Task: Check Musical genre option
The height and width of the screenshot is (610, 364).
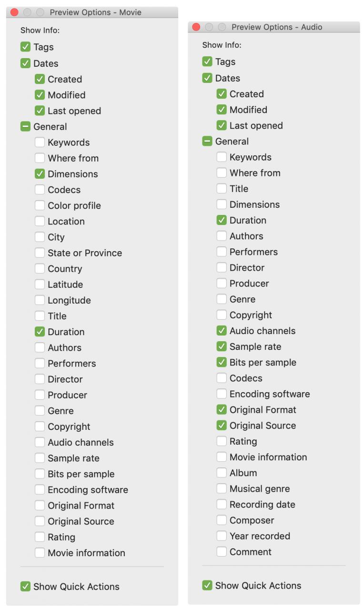Action: [x=222, y=488]
